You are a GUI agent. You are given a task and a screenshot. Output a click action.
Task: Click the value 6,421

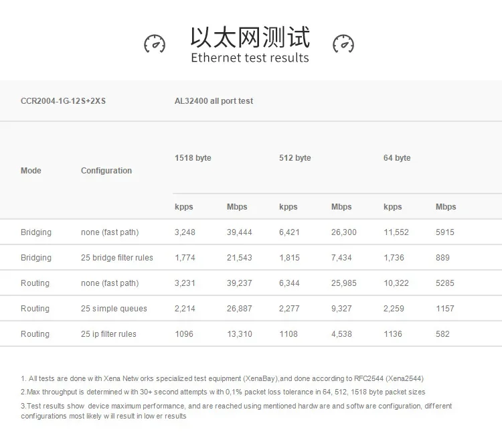pos(289,232)
